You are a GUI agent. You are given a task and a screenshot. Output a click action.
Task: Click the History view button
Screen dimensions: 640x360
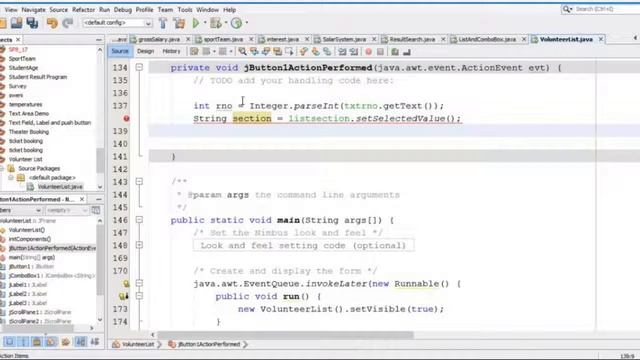click(171, 51)
